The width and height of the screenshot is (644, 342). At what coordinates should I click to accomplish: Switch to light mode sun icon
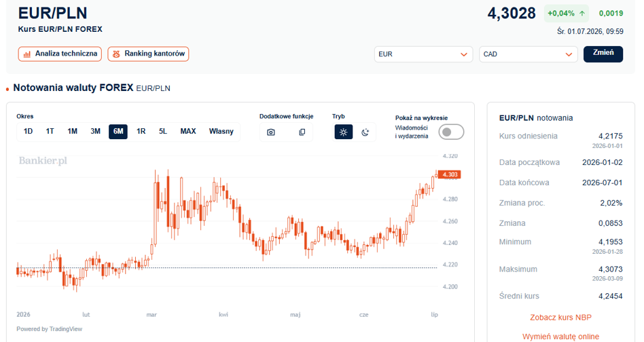[x=343, y=132]
